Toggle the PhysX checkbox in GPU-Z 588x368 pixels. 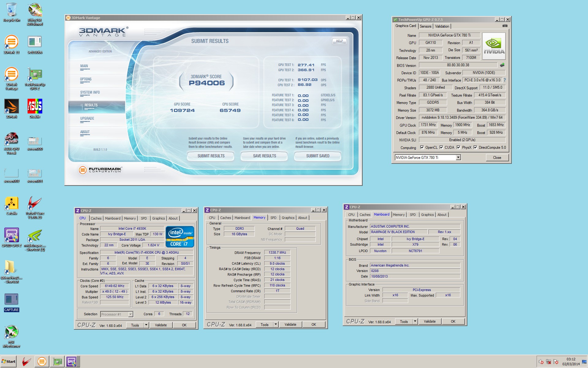[x=458, y=147]
